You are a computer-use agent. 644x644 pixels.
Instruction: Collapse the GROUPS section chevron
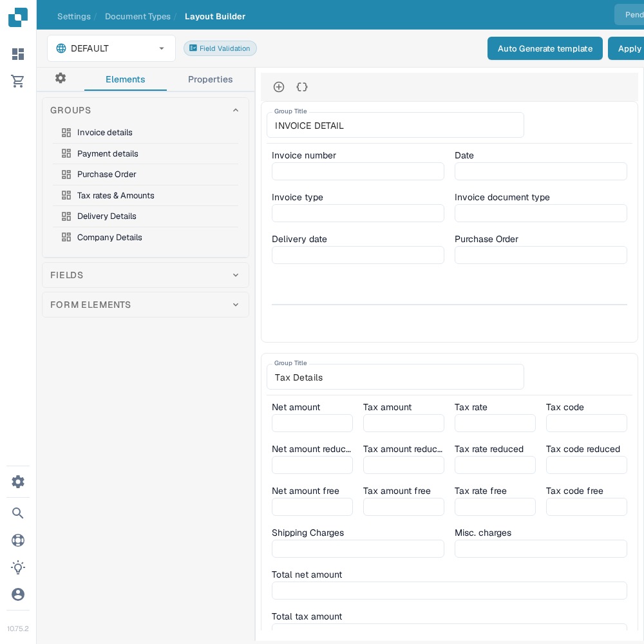tap(236, 110)
